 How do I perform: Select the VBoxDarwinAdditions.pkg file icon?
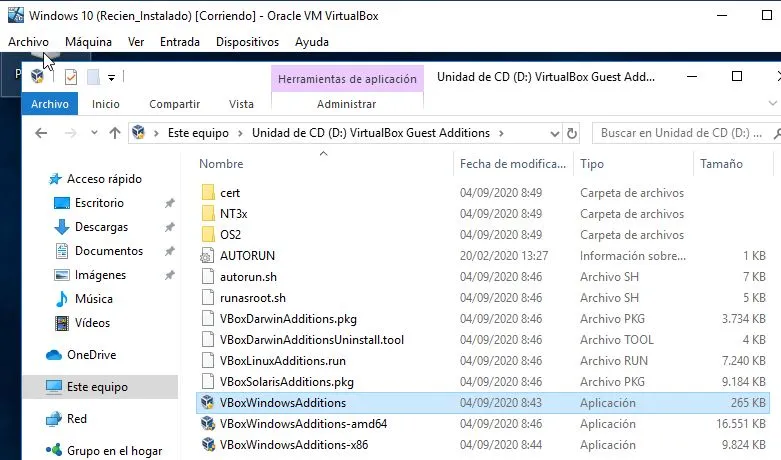coord(208,318)
